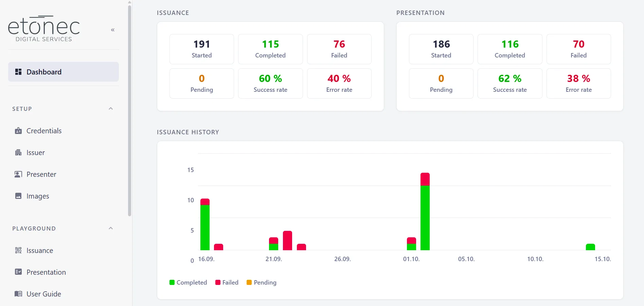Click the Images picture icon
This screenshot has height=306, width=644.
point(18,196)
